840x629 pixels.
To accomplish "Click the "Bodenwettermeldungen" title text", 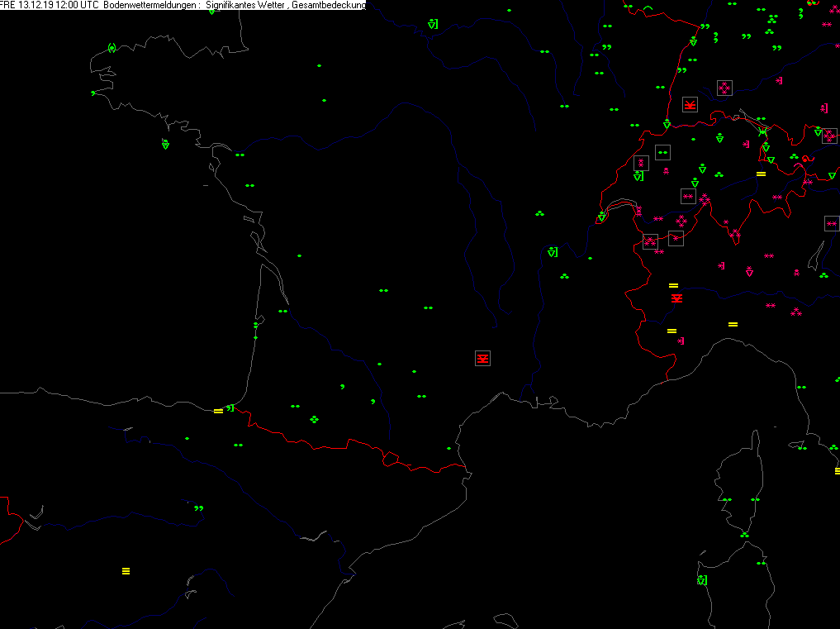I will tap(151, 5).
